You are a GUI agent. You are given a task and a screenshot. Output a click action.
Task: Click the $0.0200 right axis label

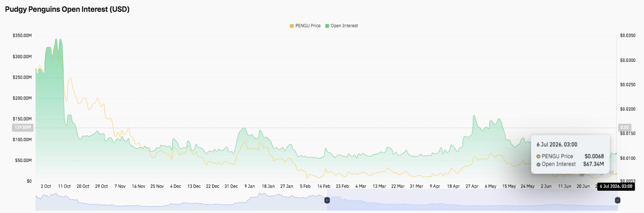click(627, 109)
